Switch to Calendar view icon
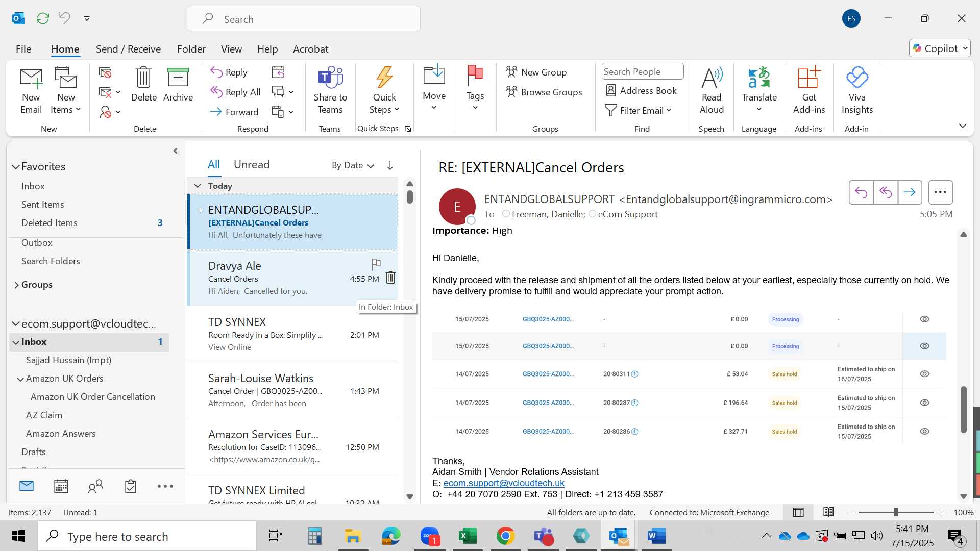The width and height of the screenshot is (980, 551). tap(61, 486)
